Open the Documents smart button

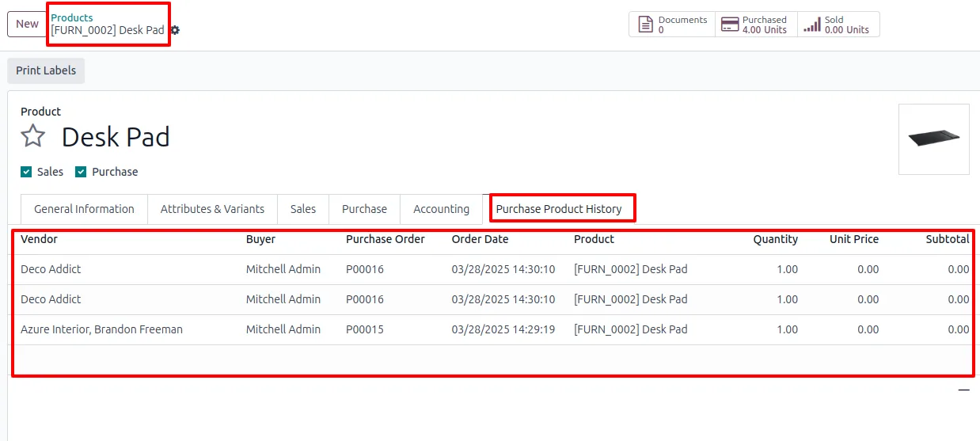click(x=672, y=25)
